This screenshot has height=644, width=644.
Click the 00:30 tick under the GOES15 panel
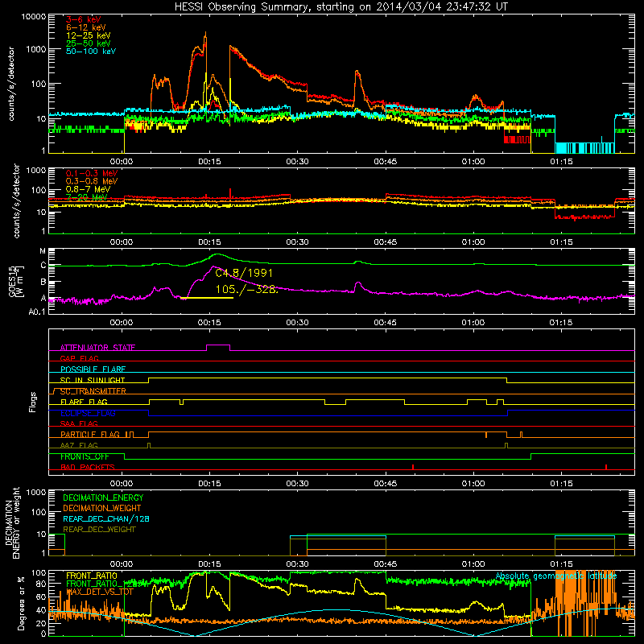click(297, 323)
